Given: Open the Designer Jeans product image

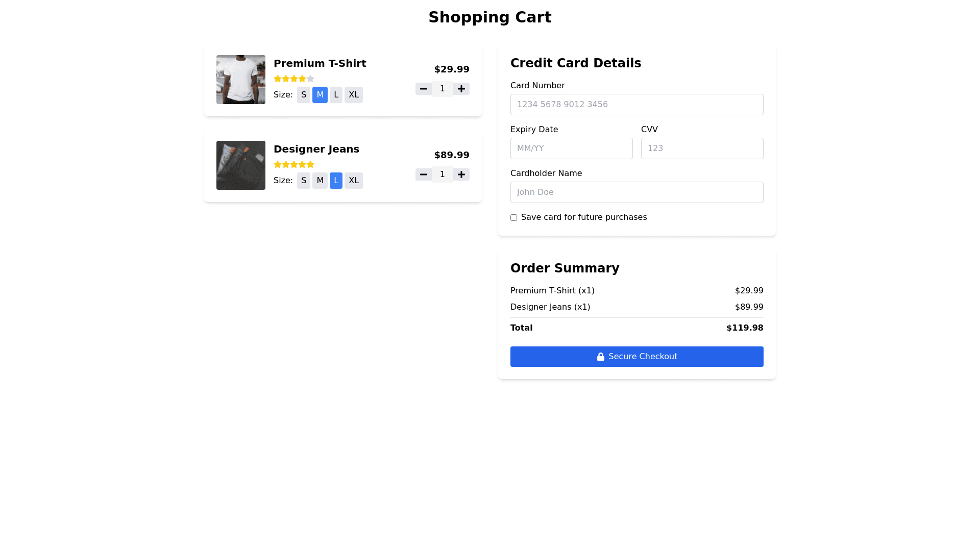Looking at the screenshot, I should (x=241, y=165).
